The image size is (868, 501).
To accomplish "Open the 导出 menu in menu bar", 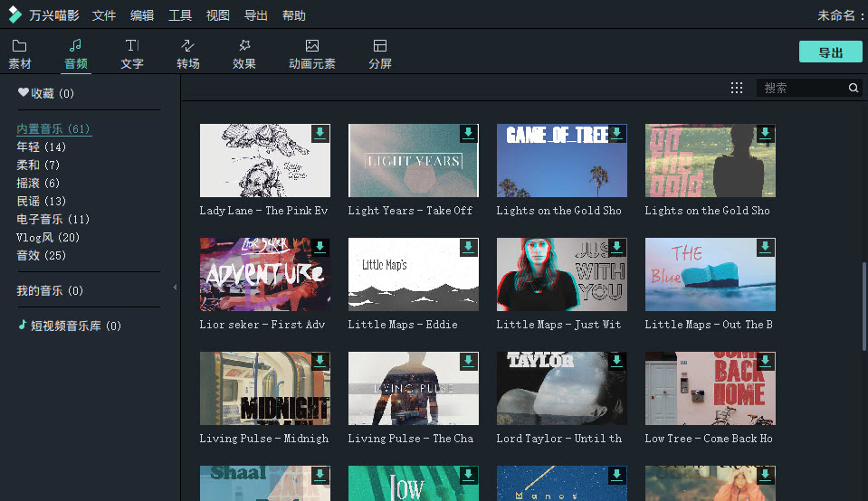I will (256, 15).
